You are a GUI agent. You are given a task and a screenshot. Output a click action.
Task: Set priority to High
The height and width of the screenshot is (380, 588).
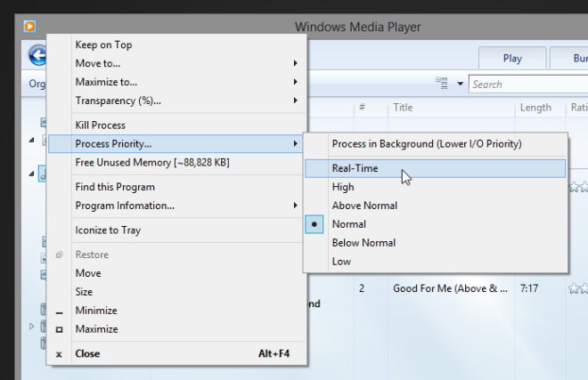[x=436, y=187]
